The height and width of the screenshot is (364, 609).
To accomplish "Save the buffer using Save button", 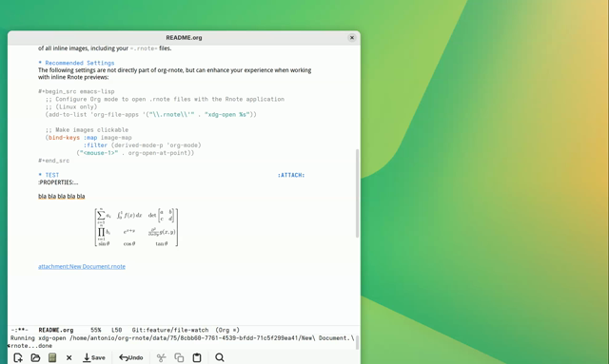I will (94, 357).
